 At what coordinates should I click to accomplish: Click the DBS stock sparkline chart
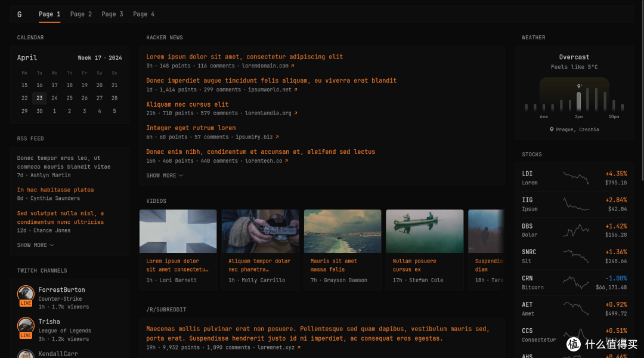click(576, 230)
